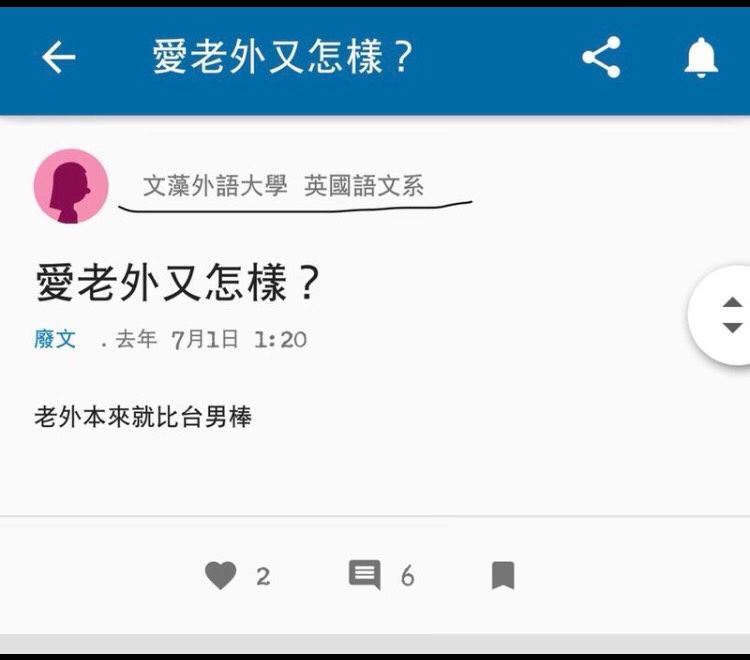Jump up with the floating up arrow
The height and width of the screenshot is (660, 750).
click(732, 302)
